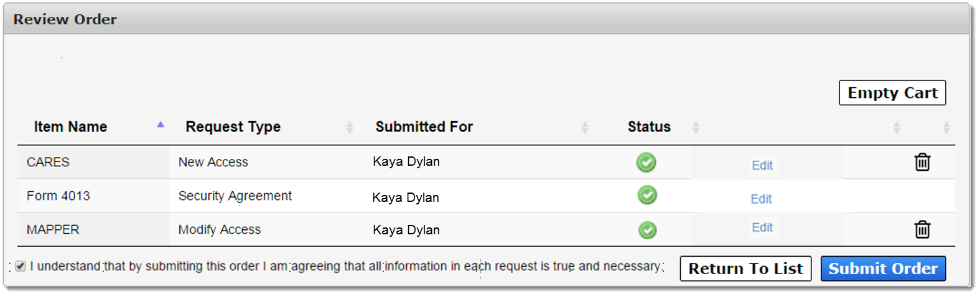This screenshot has height=296, width=980.
Task: Sort the Request Type column
Action: [x=349, y=128]
